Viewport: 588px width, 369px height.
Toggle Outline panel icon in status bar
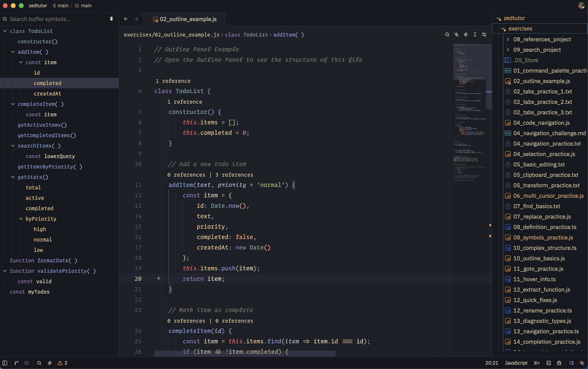[27, 363]
